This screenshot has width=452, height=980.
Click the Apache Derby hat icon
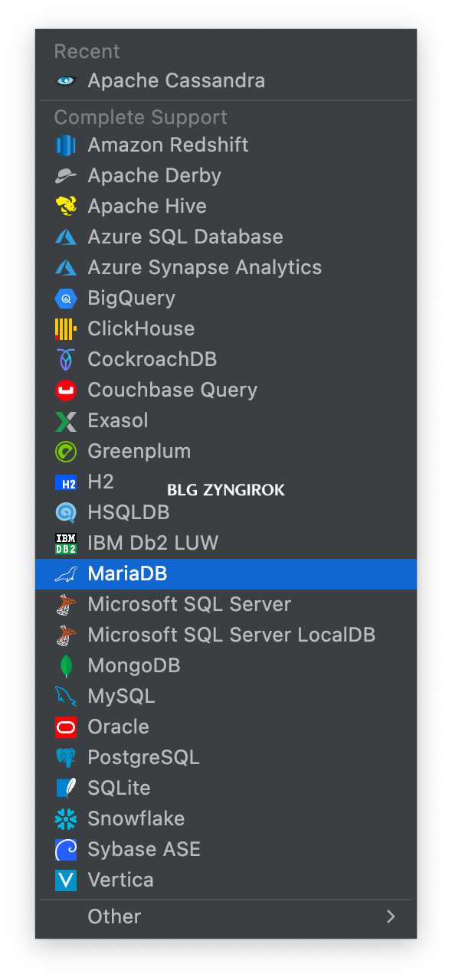coord(66,175)
